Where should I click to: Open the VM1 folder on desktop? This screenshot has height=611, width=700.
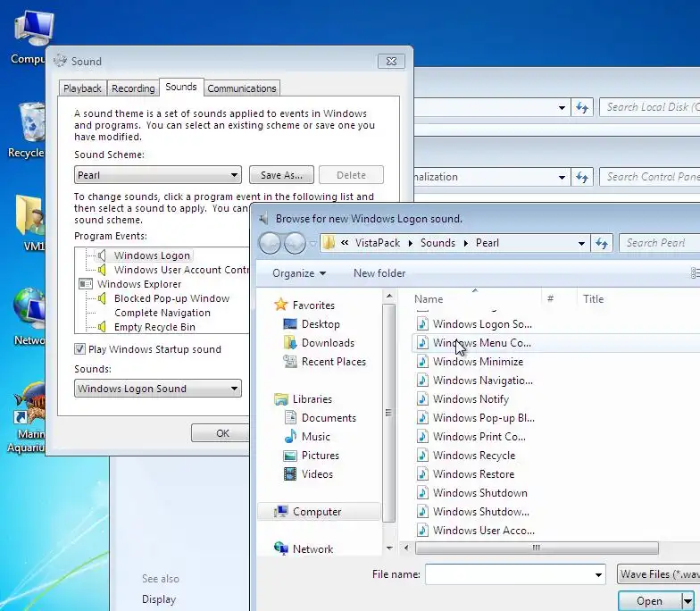coord(30,222)
